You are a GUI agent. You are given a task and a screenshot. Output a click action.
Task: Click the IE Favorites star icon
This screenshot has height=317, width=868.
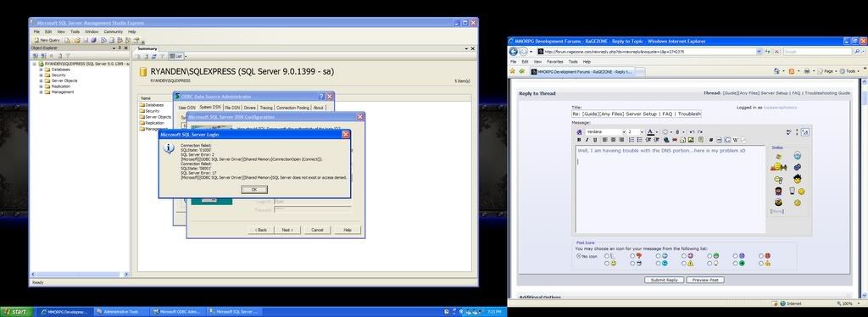coord(512,71)
